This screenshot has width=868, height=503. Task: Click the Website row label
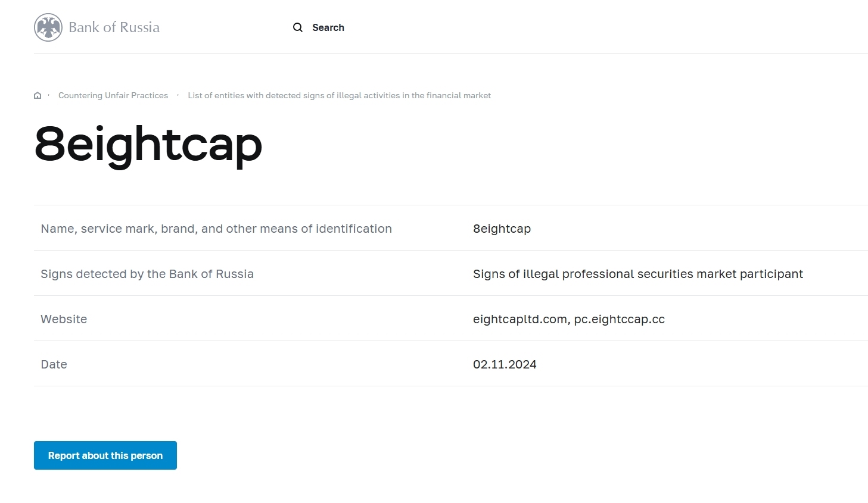(64, 319)
